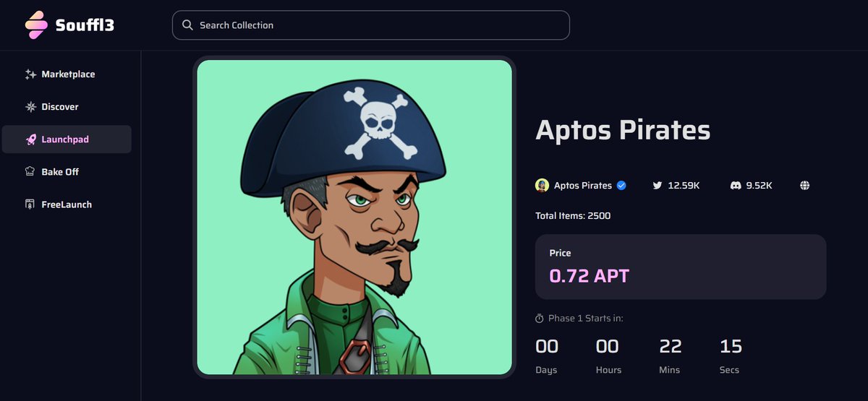Click the stopwatch icon beside Phase 1

point(540,319)
